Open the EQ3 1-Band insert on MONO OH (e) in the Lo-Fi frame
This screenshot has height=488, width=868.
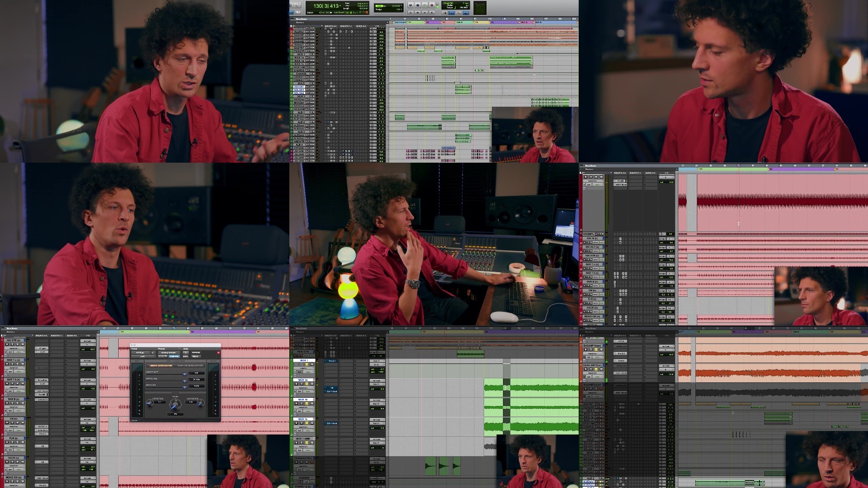click(41, 478)
